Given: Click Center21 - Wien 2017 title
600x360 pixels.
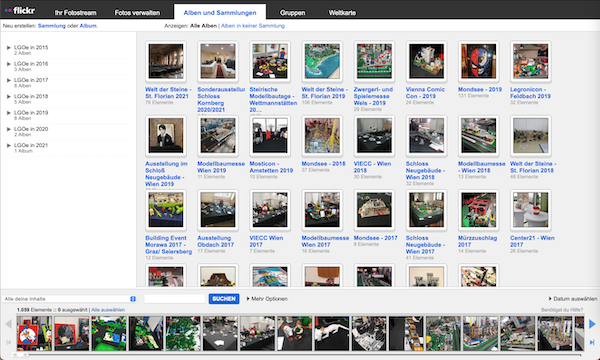Looking at the screenshot, I should click(532, 241).
